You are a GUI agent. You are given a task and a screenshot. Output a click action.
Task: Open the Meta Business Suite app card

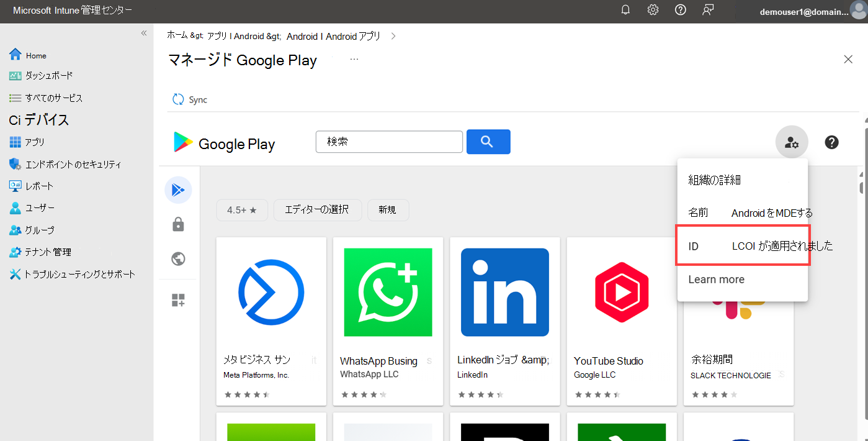click(x=271, y=321)
